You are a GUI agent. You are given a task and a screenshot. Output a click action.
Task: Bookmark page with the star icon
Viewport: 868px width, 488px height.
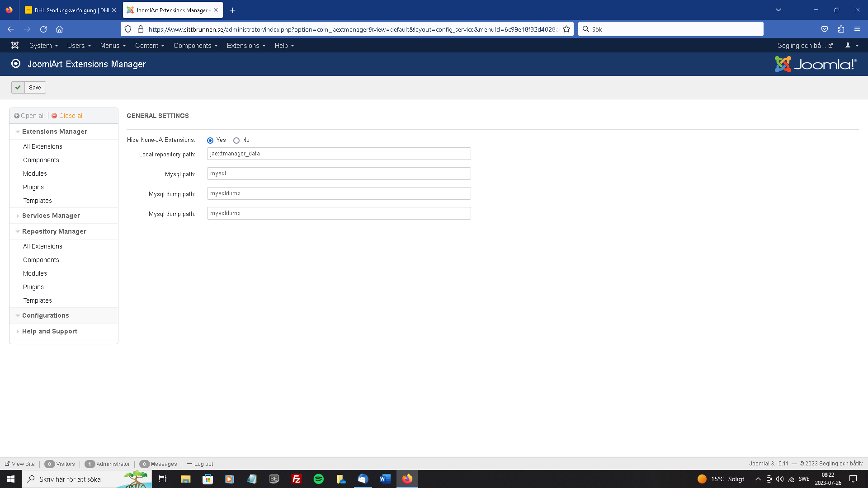point(566,29)
